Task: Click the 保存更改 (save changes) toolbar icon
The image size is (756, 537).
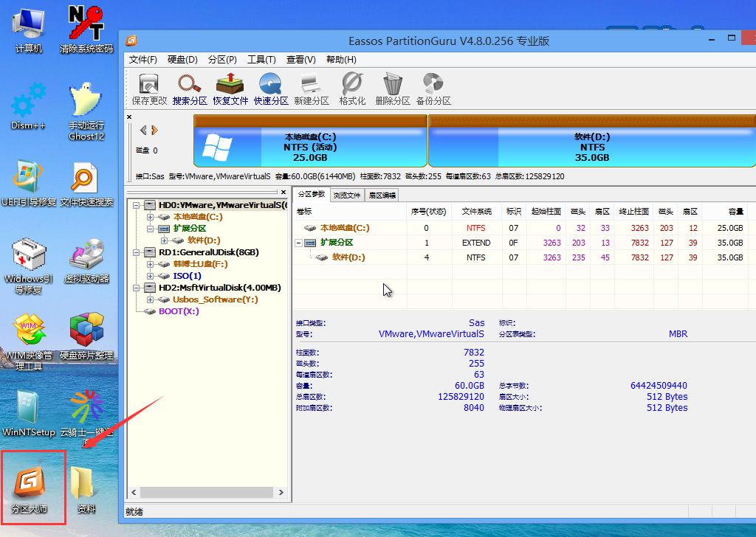Action: (x=148, y=83)
